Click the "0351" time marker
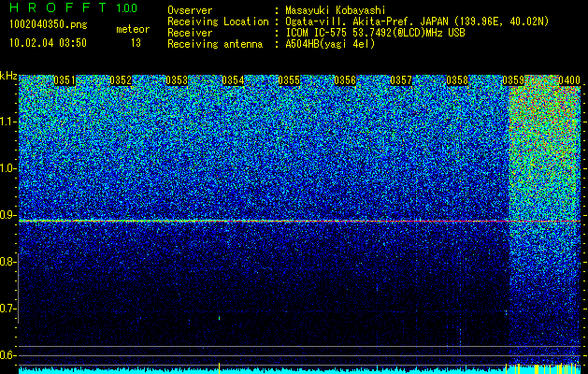Image resolution: width=588 pixels, height=374 pixels. click(x=65, y=80)
